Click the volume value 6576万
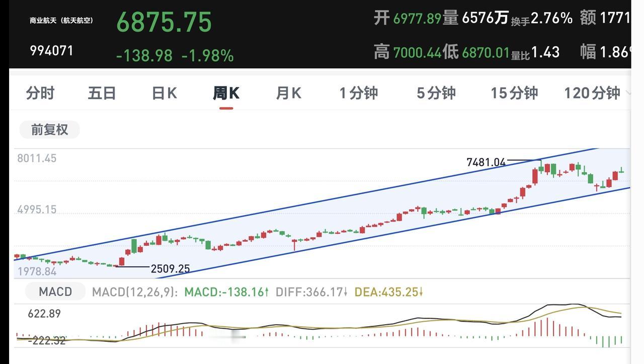The image size is (644, 364). pyautogui.click(x=485, y=18)
